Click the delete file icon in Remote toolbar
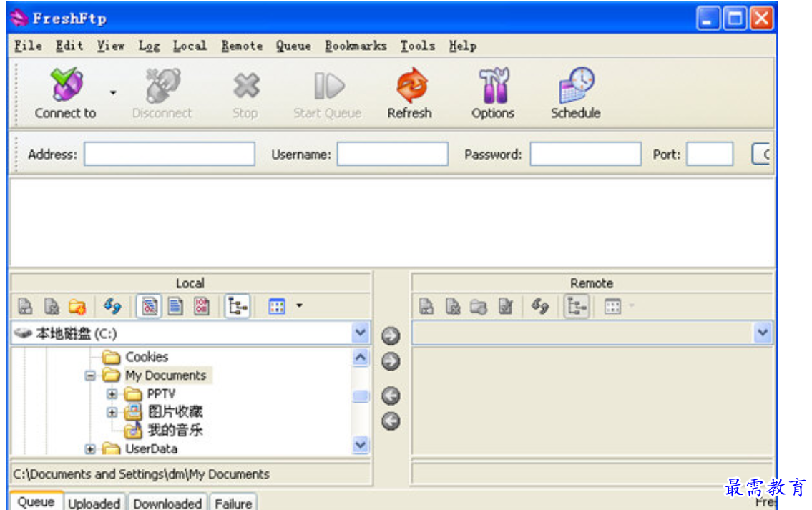 [x=453, y=307]
